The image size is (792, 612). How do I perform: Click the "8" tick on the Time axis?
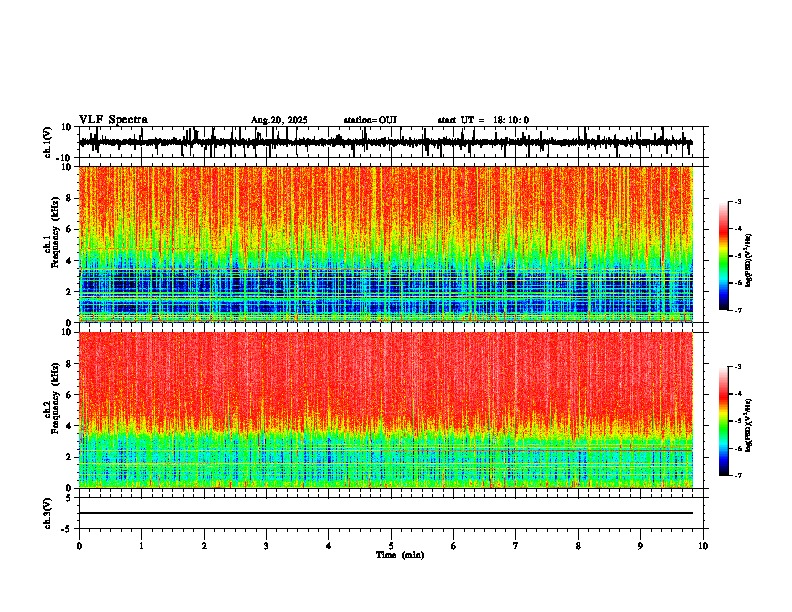pyautogui.click(x=578, y=546)
